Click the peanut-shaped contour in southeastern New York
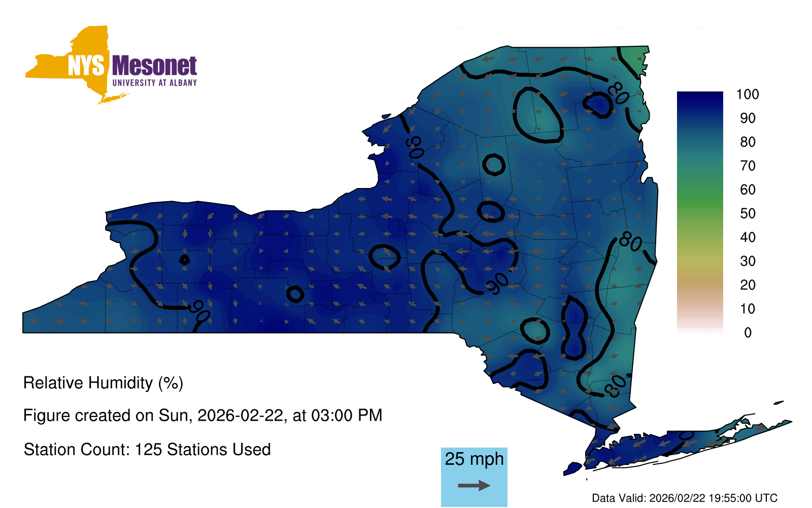The width and height of the screenshot is (812, 508). [x=574, y=329]
